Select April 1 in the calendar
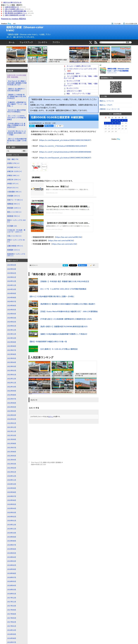This screenshot has height=644, width=138. [x=112, y=120]
